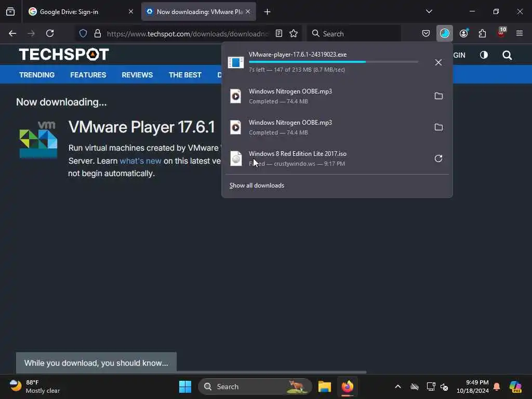Viewport: 532px width, 399px height.
Task: Click Firefox taskbar icon
Action: (x=348, y=387)
